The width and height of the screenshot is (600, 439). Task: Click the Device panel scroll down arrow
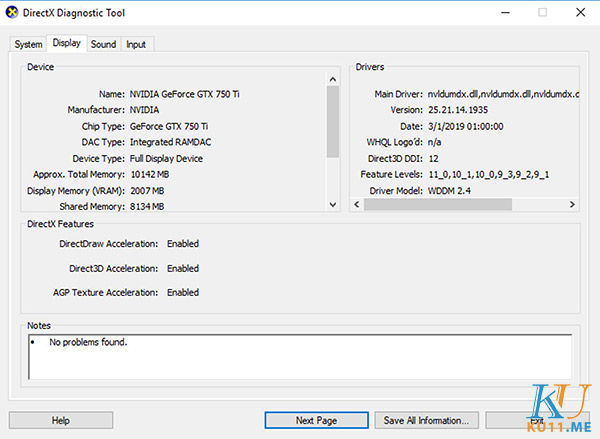pyautogui.click(x=333, y=206)
